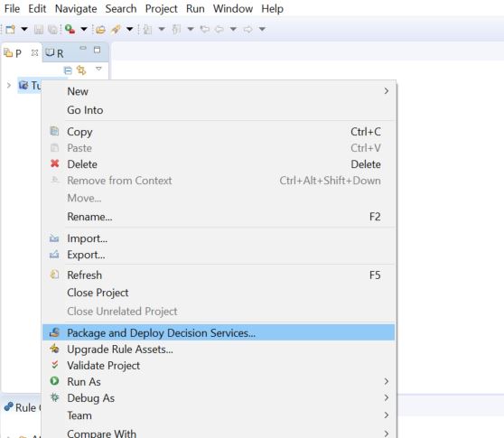This screenshot has height=438, width=504.
Task: Choose Refresh from context menu
Action: 219,275
